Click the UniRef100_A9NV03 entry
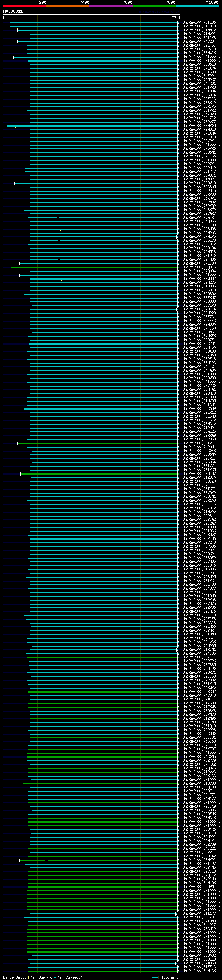 (199, 125)
